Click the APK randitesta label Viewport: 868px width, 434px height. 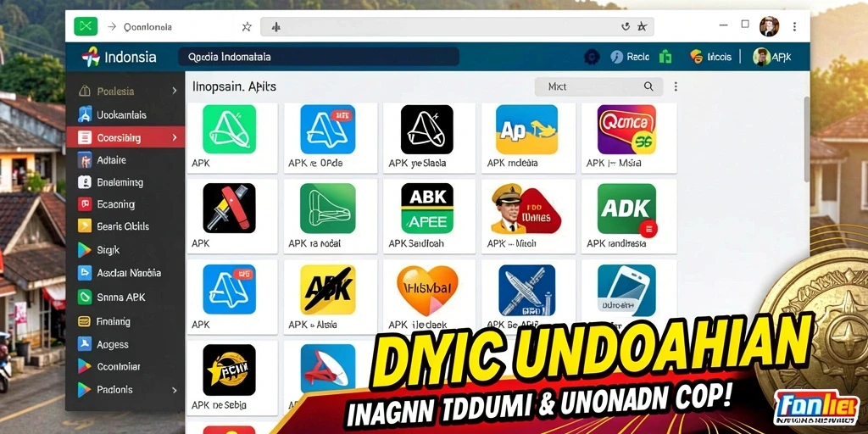616,243
